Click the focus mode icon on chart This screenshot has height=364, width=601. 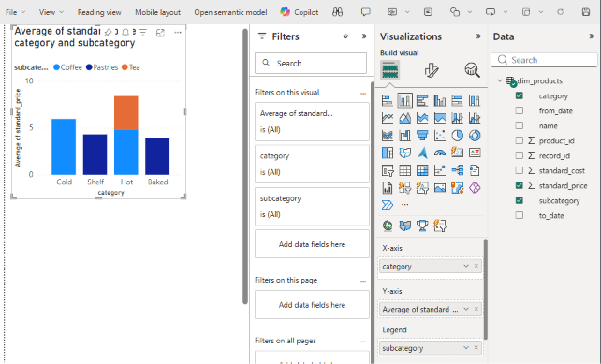160,33
